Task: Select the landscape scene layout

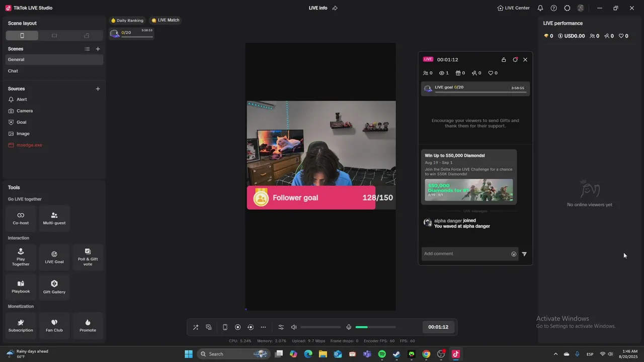Action: coord(54,36)
